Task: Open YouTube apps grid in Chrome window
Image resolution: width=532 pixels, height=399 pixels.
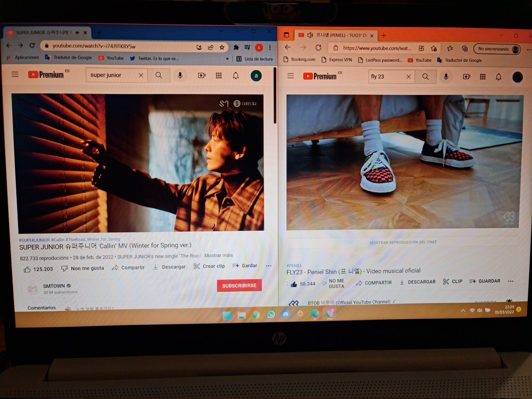Action: pos(219,75)
